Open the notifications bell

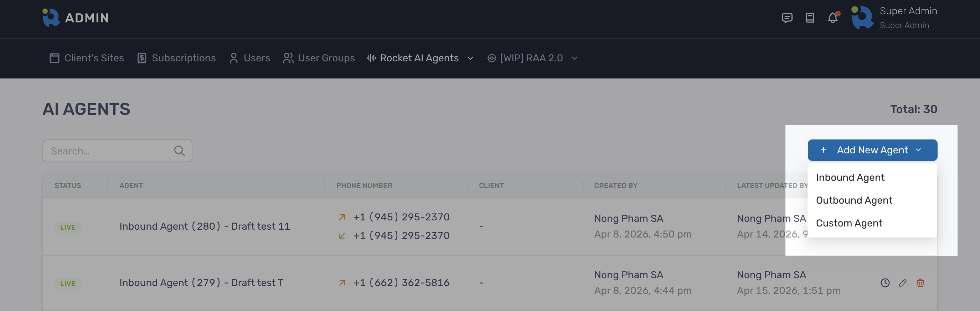(x=833, y=17)
